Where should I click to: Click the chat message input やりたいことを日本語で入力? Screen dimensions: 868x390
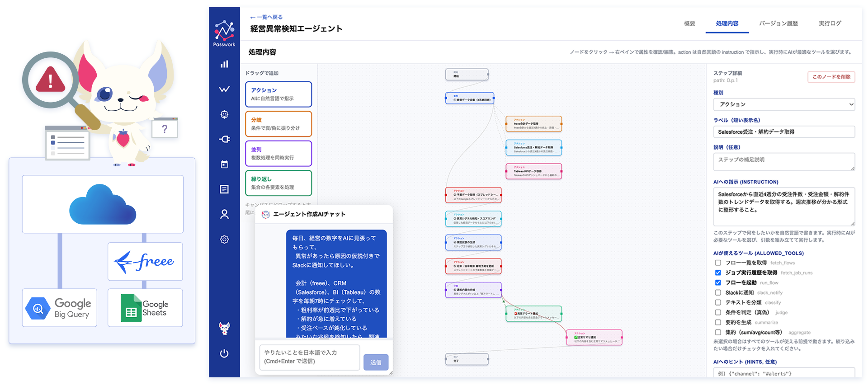(x=310, y=357)
